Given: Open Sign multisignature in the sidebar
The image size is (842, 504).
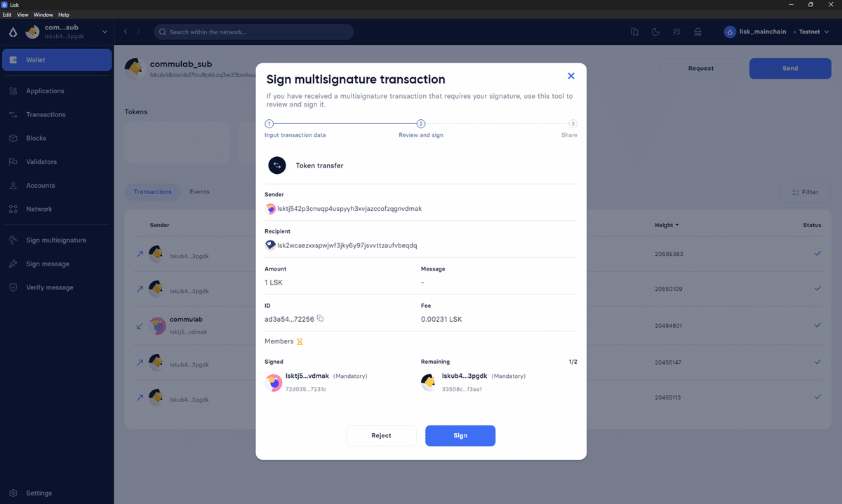Looking at the screenshot, I should tap(57, 240).
